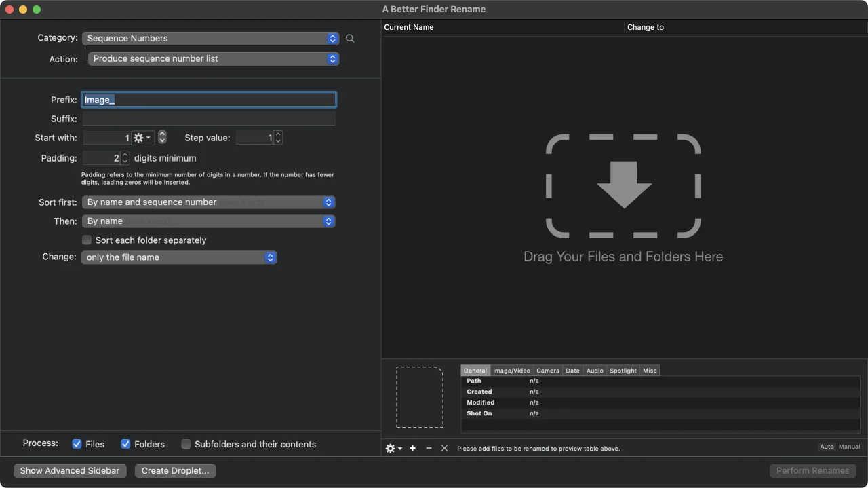Switch to the Spotlight tab

(623, 371)
